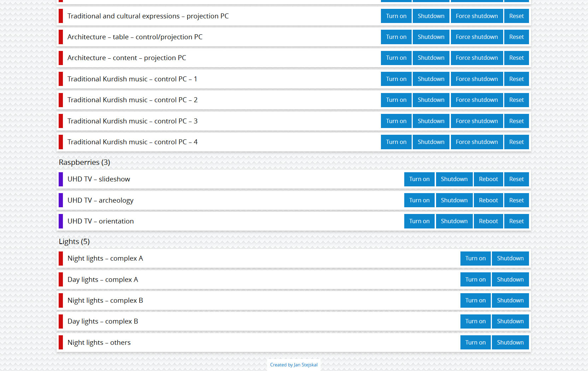The height and width of the screenshot is (371, 588).
Task: Force shutdown Traditional and cultural expressions projection PC
Action: (x=477, y=16)
